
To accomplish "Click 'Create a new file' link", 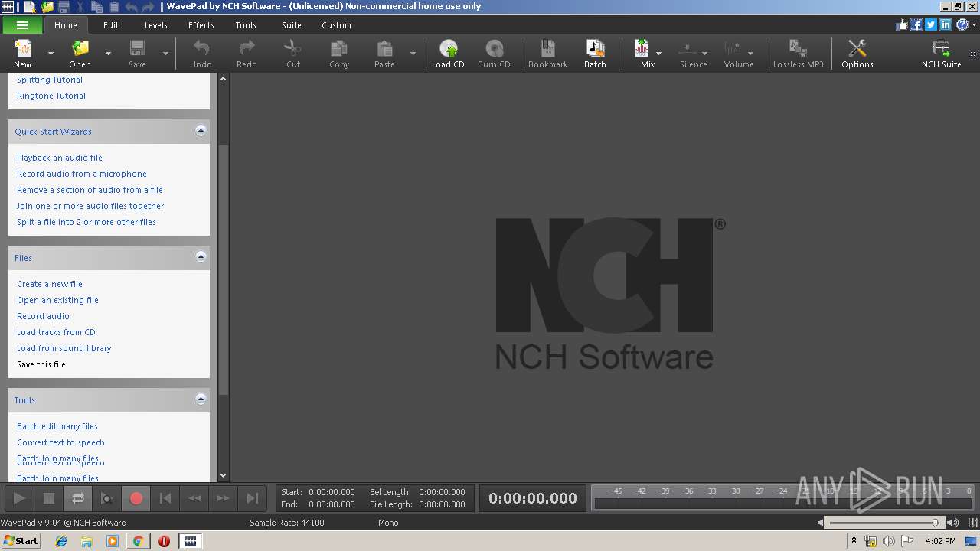I will tap(50, 284).
